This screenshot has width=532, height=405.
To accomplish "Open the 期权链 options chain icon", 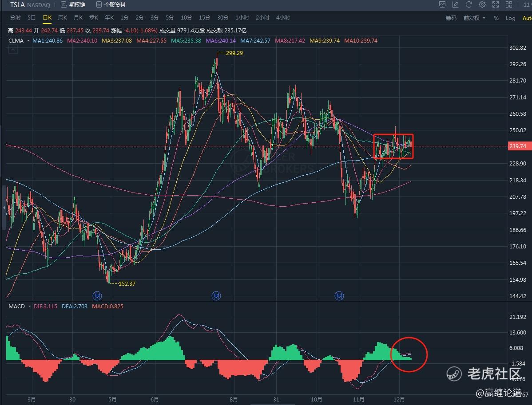I will point(64,5).
